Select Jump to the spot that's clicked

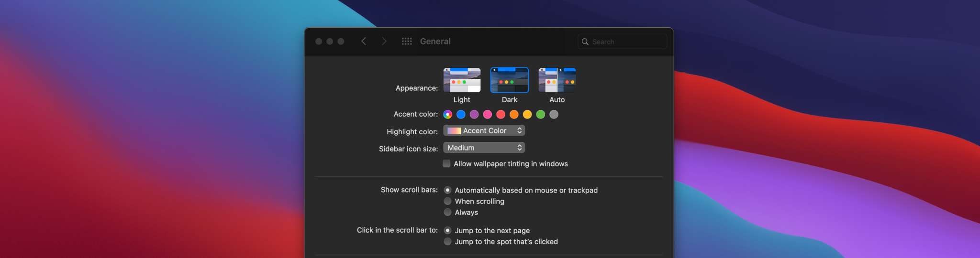[448, 242]
